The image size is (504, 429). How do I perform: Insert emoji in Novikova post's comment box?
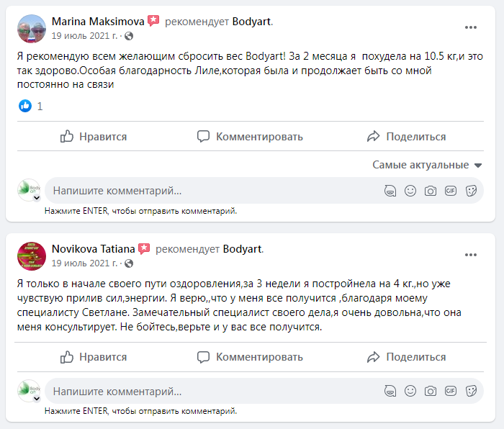click(x=410, y=391)
